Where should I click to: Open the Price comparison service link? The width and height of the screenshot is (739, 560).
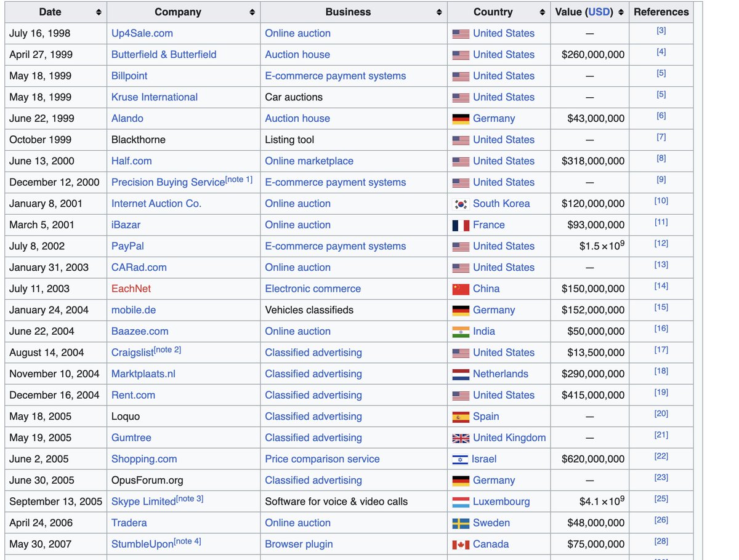[x=322, y=459]
